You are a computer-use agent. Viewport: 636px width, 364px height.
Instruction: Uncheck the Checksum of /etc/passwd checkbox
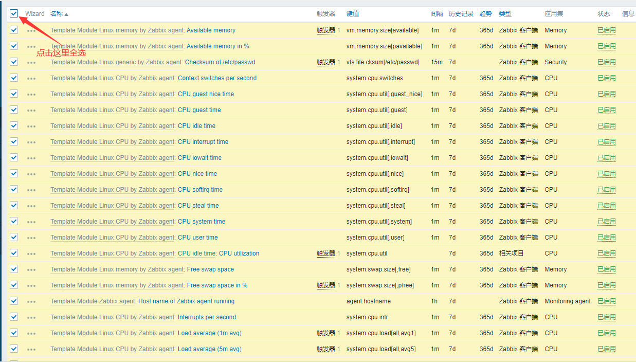[14, 62]
